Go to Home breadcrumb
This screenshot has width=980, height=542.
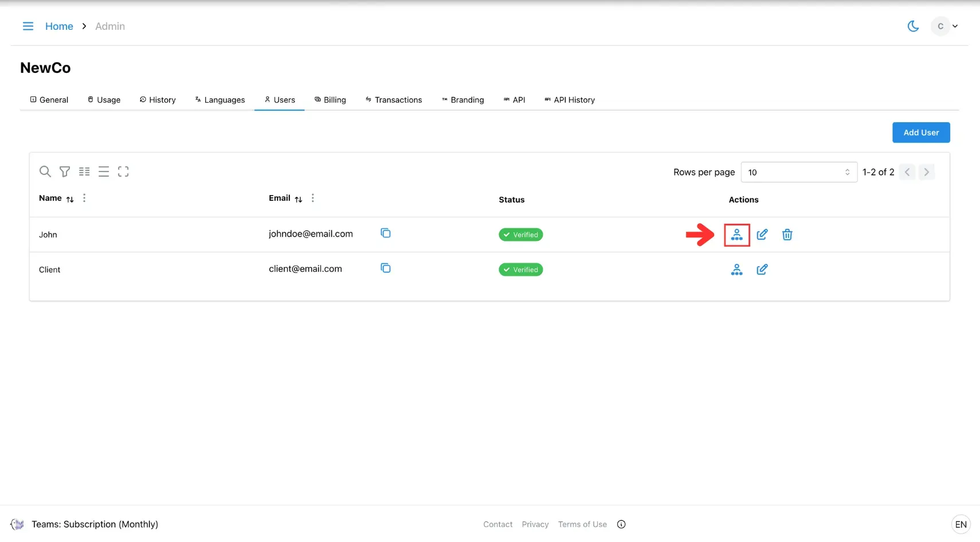[x=59, y=26]
